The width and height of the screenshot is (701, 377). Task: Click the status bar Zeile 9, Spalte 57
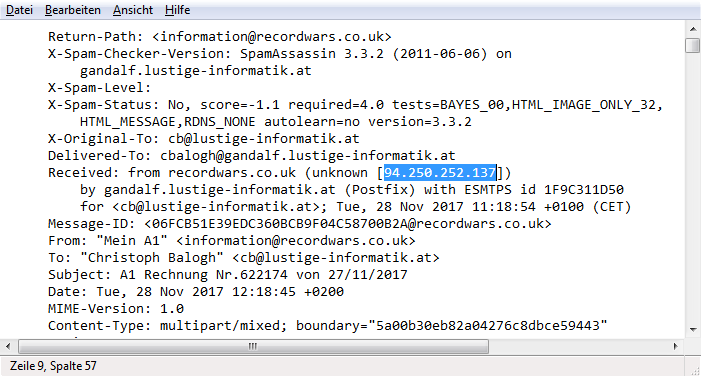pos(53,366)
